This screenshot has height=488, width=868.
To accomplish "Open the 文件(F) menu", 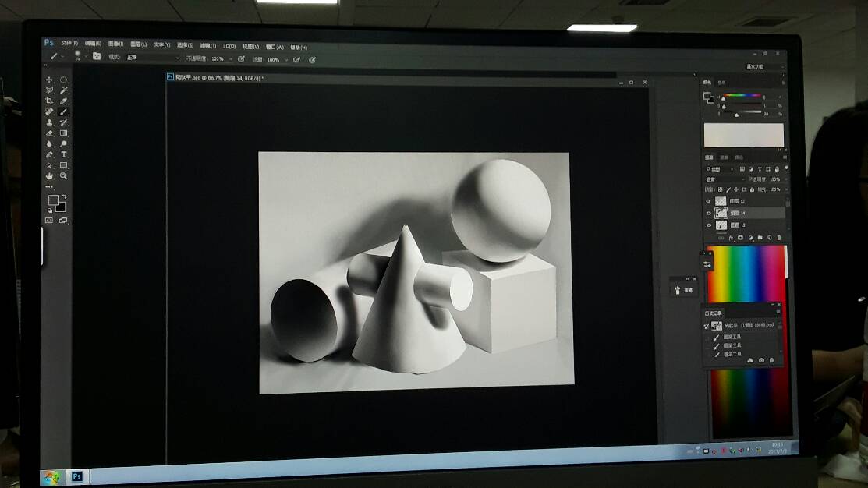I will point(69,43).
